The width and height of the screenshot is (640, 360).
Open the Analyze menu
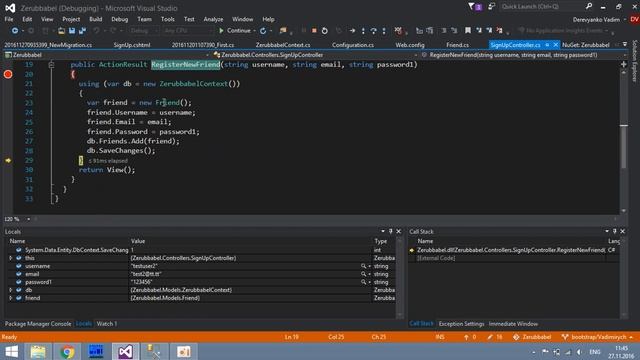coord(213,19)
